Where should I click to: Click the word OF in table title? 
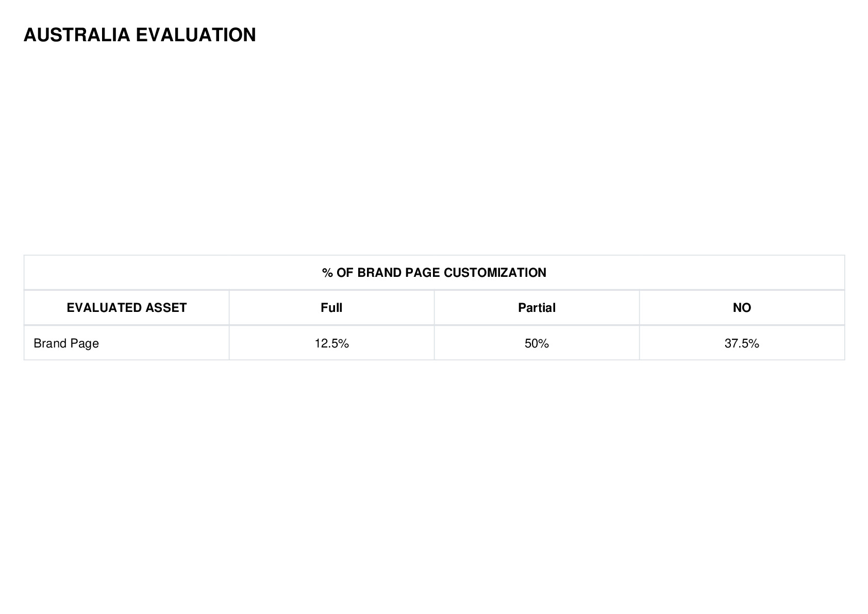pyautogui.click(x=345, y=273)
